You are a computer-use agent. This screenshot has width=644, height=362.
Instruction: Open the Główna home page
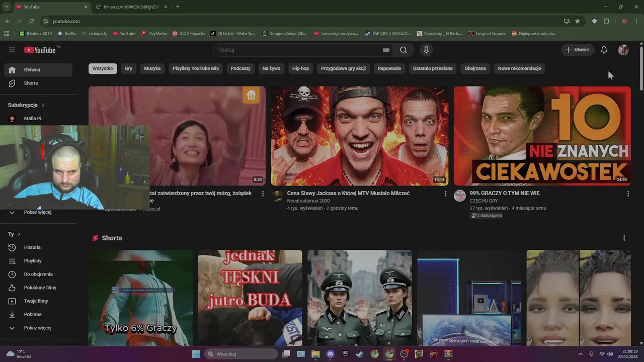[38, 70]
